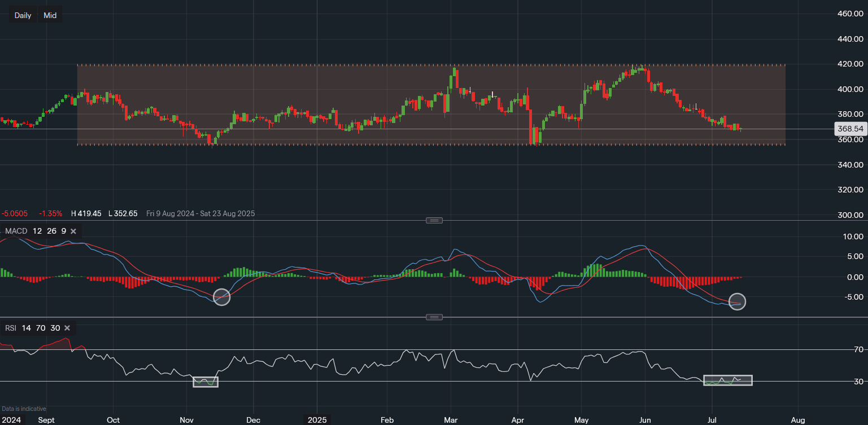Click the collapse handle above the RSI panel
This screenshot has width=868, height=425.
click(434, 317)
